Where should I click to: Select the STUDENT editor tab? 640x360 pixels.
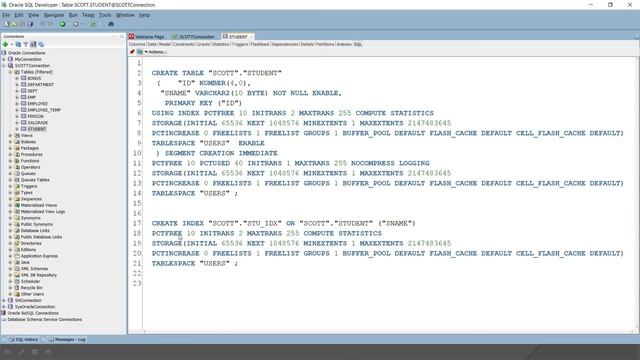click(x=238, y=37)
